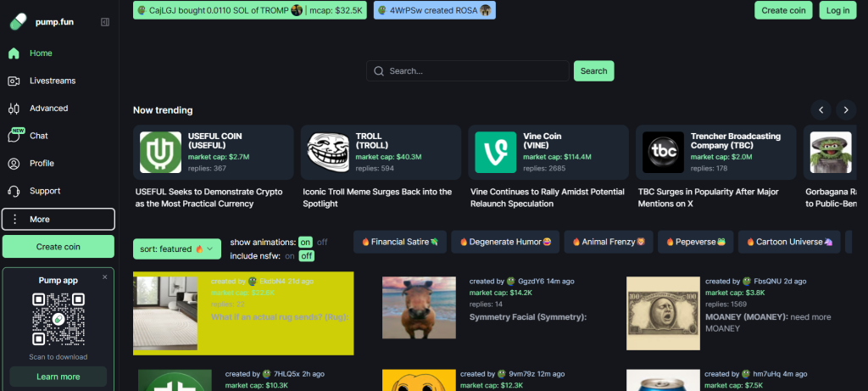
Task: Open the sort: featured dropdown
Action: 177,249
